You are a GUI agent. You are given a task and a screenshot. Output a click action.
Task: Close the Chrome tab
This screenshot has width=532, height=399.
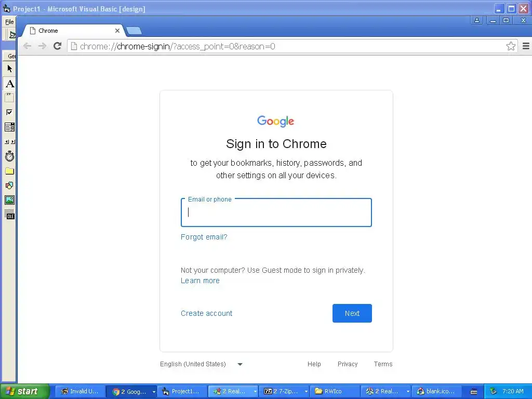[x=117, y=31]
